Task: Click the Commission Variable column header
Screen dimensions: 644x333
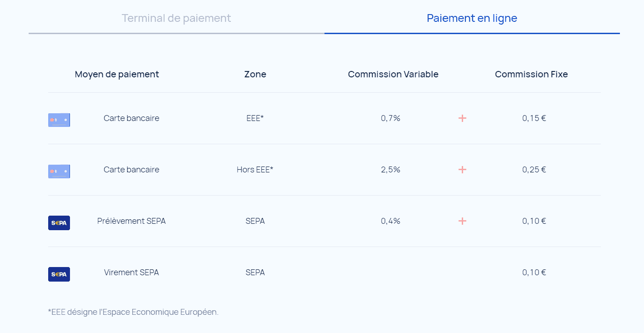Action: tap(393, 74)
